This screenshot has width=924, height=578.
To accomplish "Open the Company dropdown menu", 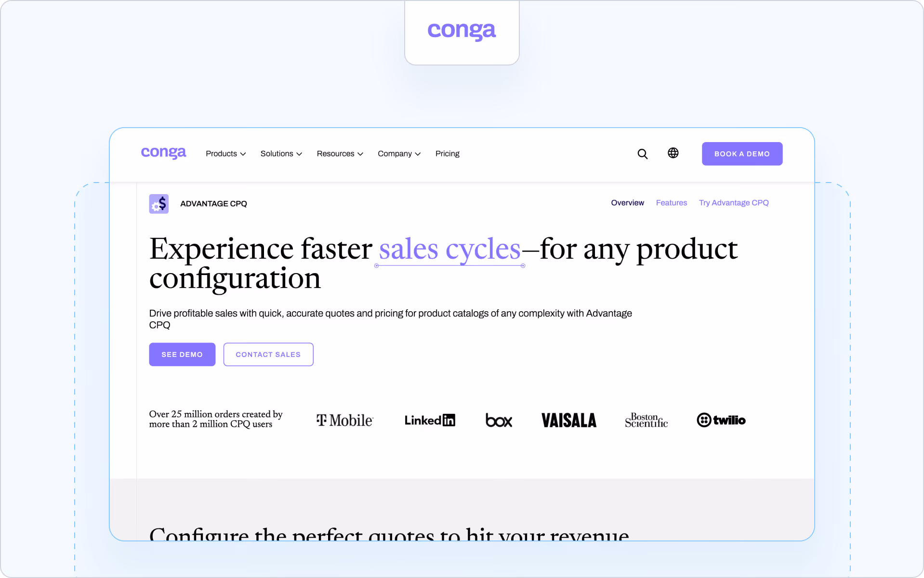I will (x=399, y=154).
